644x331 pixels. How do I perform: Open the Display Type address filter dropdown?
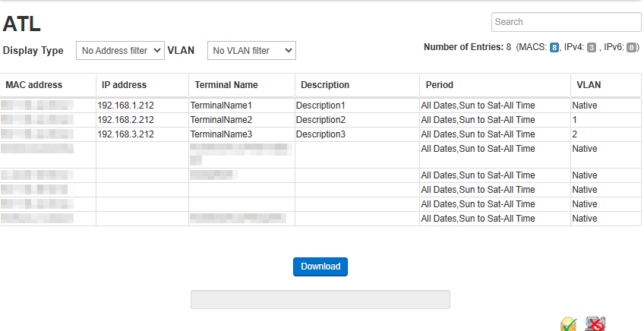click(120, 51)
